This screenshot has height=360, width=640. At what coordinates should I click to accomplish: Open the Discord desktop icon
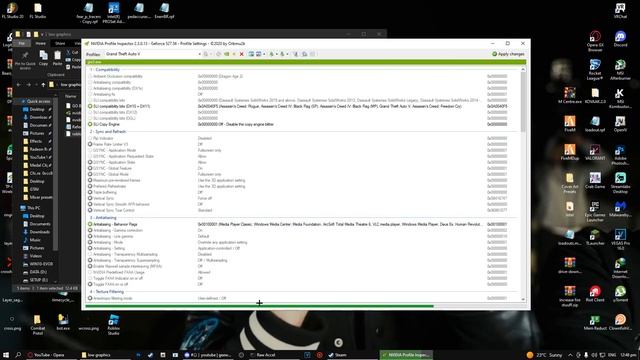click(x=620, y=39)
